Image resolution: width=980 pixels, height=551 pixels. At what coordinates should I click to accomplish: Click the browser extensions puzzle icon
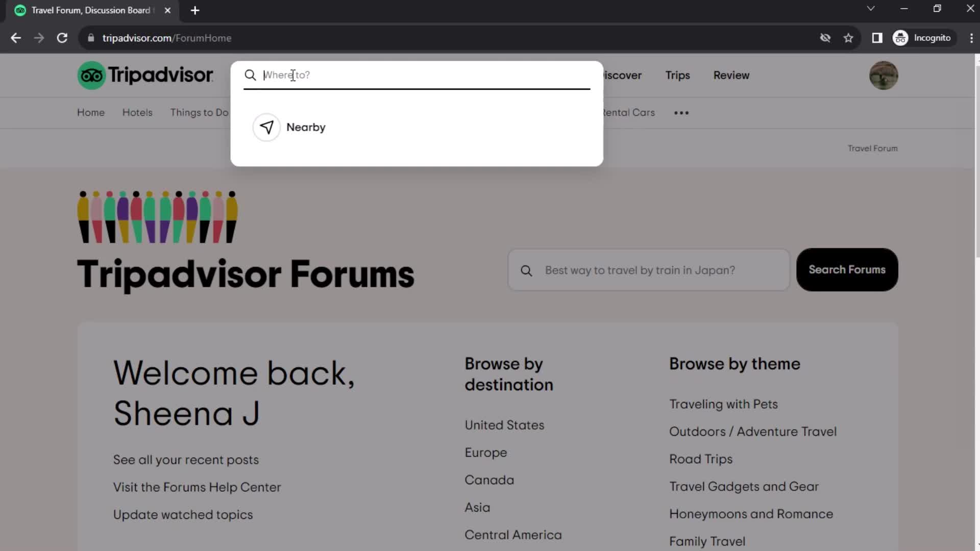coord(877,38)
